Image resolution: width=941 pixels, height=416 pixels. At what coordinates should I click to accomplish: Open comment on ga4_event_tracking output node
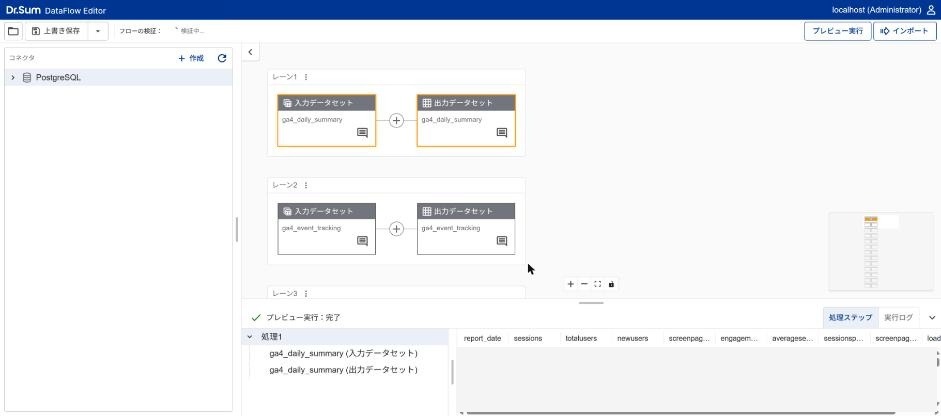502,241
